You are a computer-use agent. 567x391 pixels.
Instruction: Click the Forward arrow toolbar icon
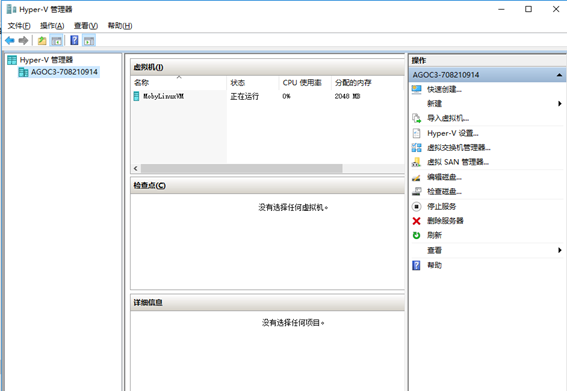click(23, 41)
